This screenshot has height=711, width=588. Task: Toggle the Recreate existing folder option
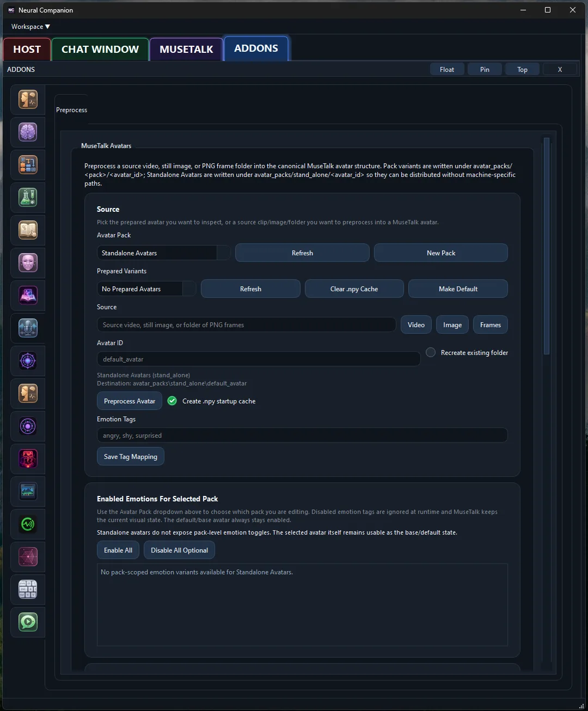click(431, 352)
